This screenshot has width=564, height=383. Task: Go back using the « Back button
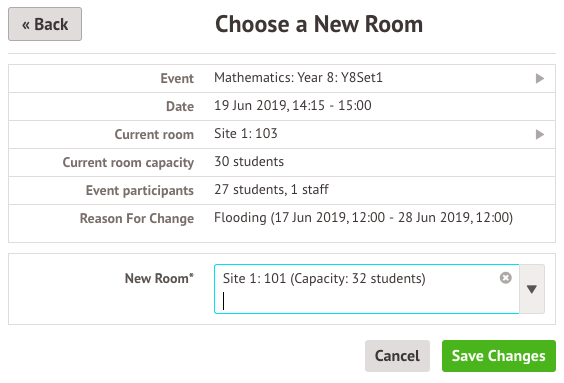tap(45, 24)
